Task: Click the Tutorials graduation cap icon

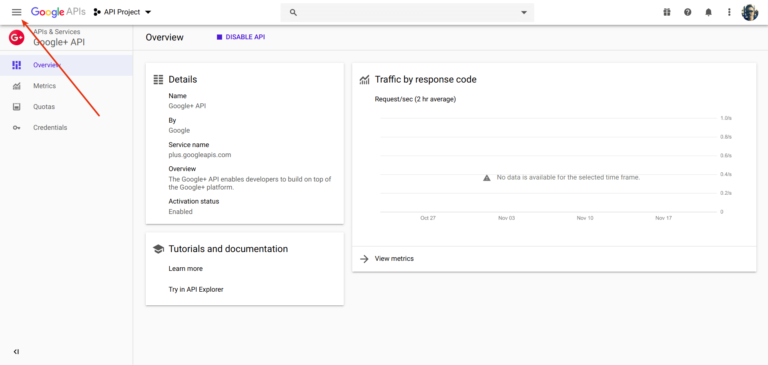Action: (x=158, y=249)
